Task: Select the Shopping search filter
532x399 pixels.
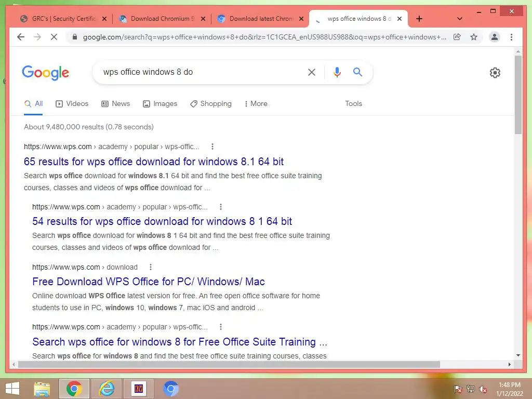Action: pos(211,104)
